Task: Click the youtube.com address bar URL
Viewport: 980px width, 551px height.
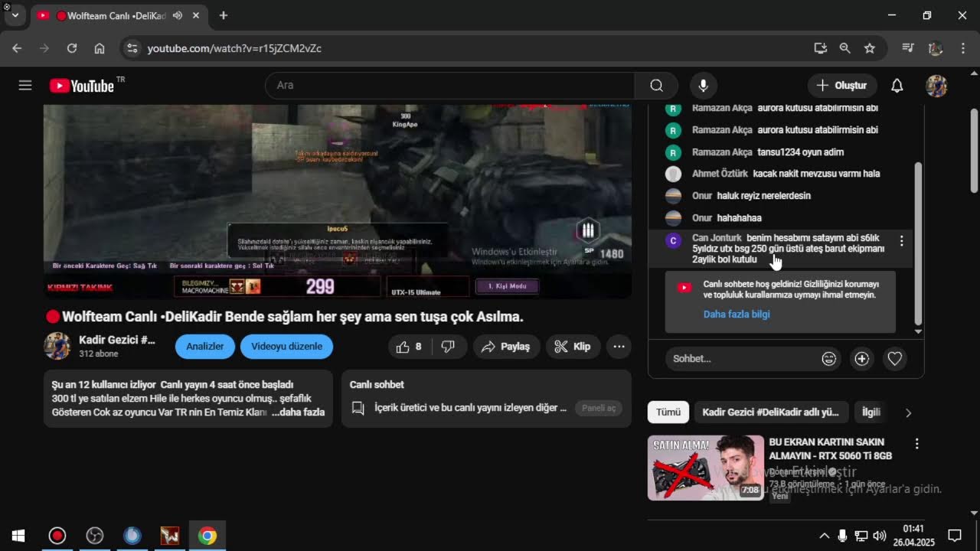Action: [x=234, y=48]
